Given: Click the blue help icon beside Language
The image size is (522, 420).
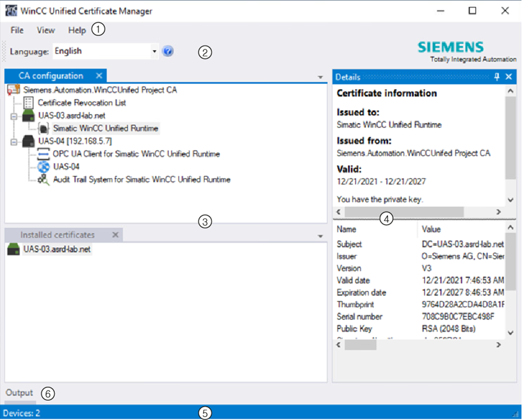Looking at the screenshot, I should click(x=168, y=51).
